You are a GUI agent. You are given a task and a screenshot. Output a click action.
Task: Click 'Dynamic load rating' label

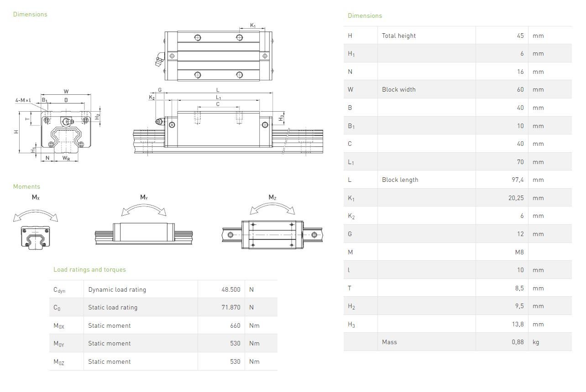[x=117, y=289]
